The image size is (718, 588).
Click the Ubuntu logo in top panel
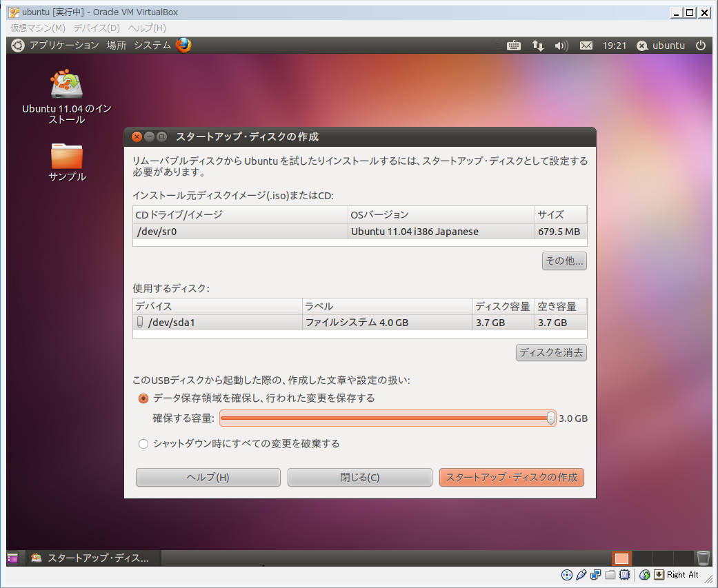pos(18,45)
